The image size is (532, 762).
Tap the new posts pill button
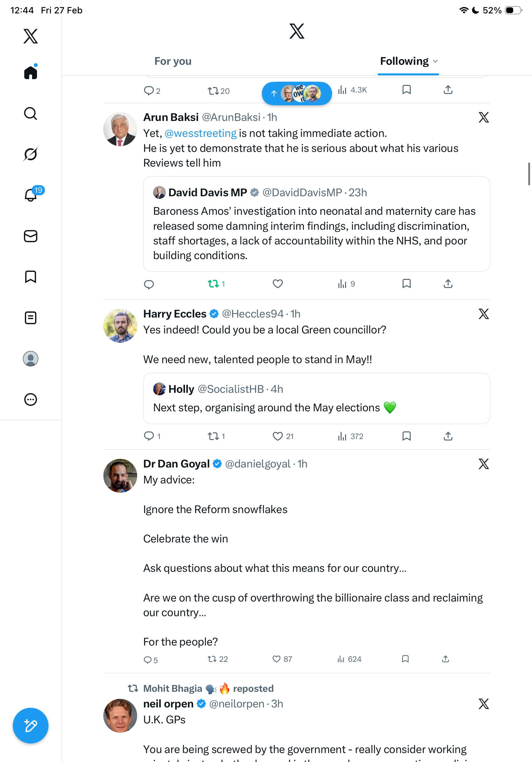coord(297,93)
